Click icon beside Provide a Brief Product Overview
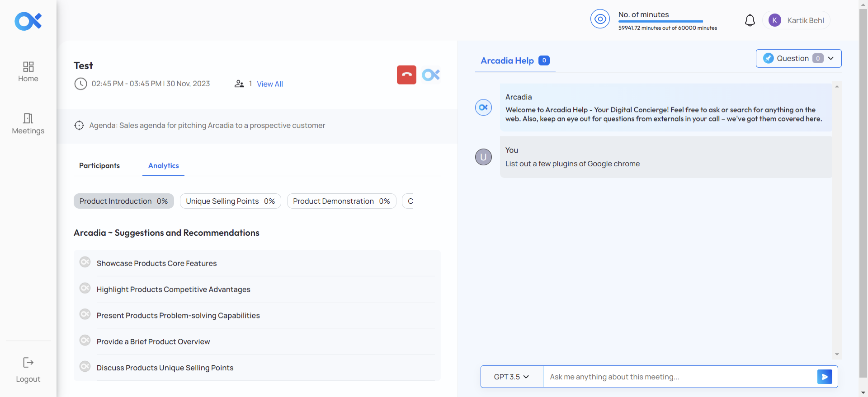Viewport: 868px width, 397px height. (85, 340)
